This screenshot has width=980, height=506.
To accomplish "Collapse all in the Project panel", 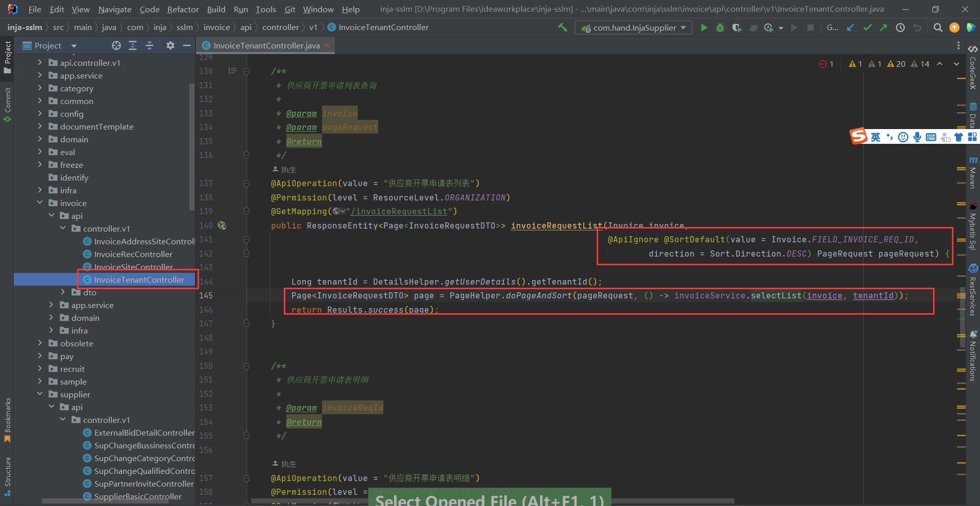I will (150, 45).
